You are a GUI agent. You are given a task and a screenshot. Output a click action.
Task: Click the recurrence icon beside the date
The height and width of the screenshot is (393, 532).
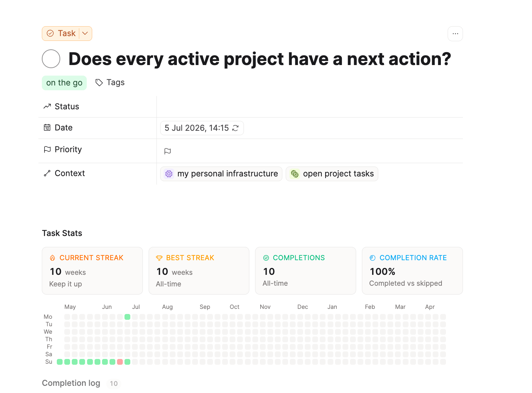coord(235,128)
